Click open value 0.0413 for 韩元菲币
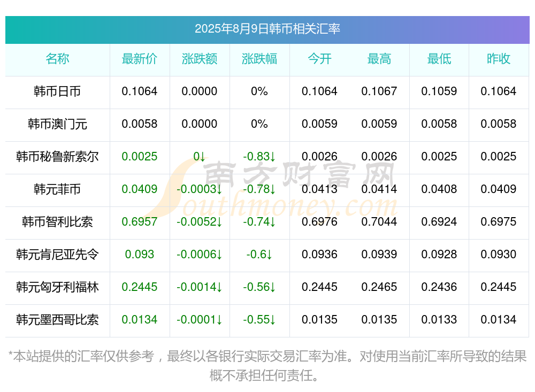Screen dimensions: 535x392 [319, 189]
